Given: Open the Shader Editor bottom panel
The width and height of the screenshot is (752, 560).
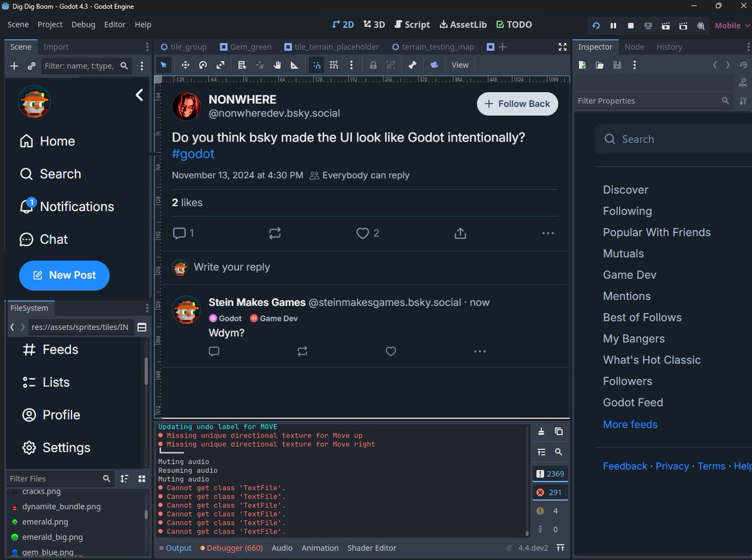Looking at the screenshot, I should click(372, 548).
